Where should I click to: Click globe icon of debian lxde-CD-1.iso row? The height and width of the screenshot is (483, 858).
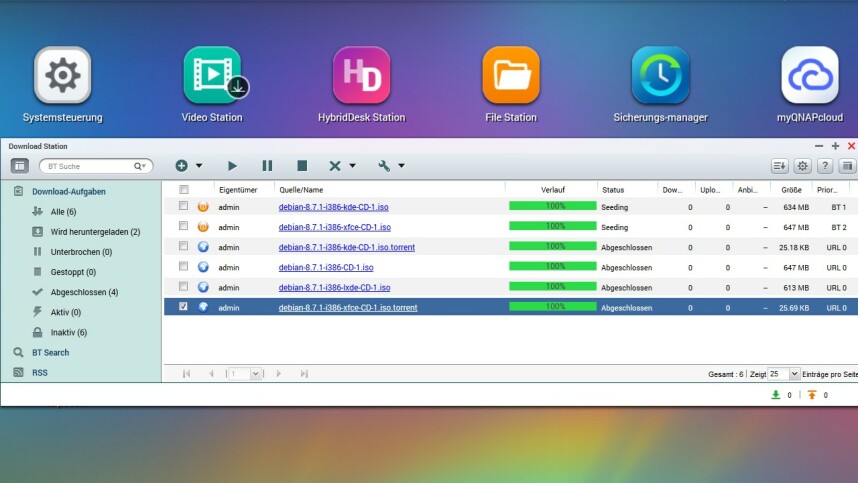tap(203, 287)
